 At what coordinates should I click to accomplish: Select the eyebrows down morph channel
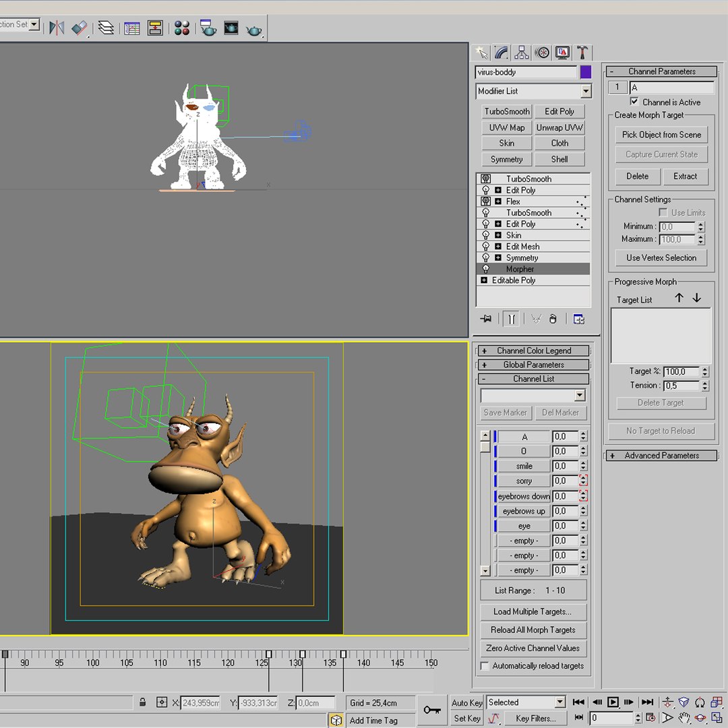pos(524,496)
